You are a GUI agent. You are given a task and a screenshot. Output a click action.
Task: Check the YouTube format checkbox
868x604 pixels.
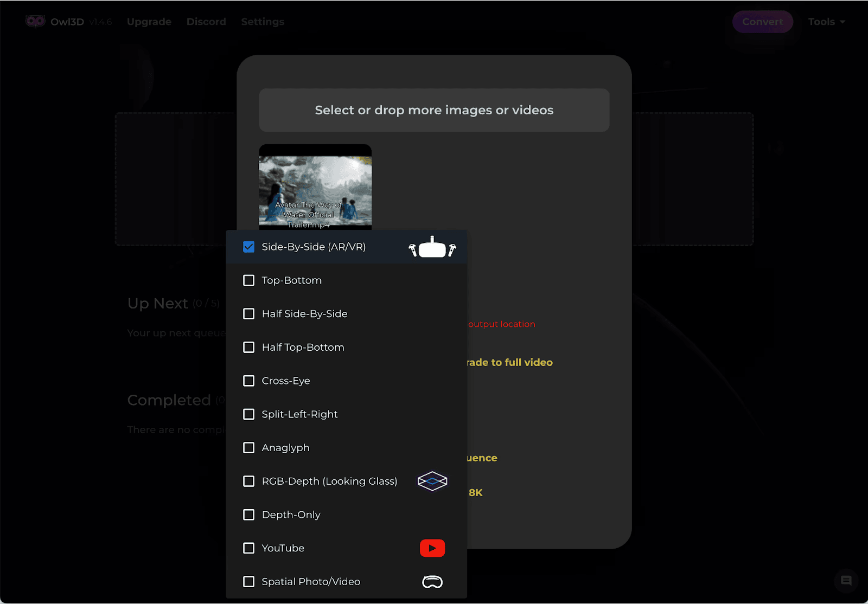(249, 548)
